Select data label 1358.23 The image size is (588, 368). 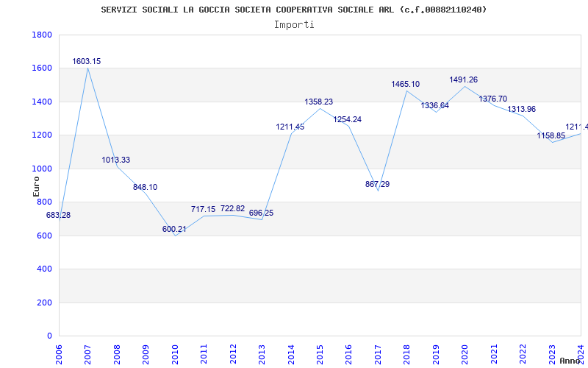coord(319,102)
